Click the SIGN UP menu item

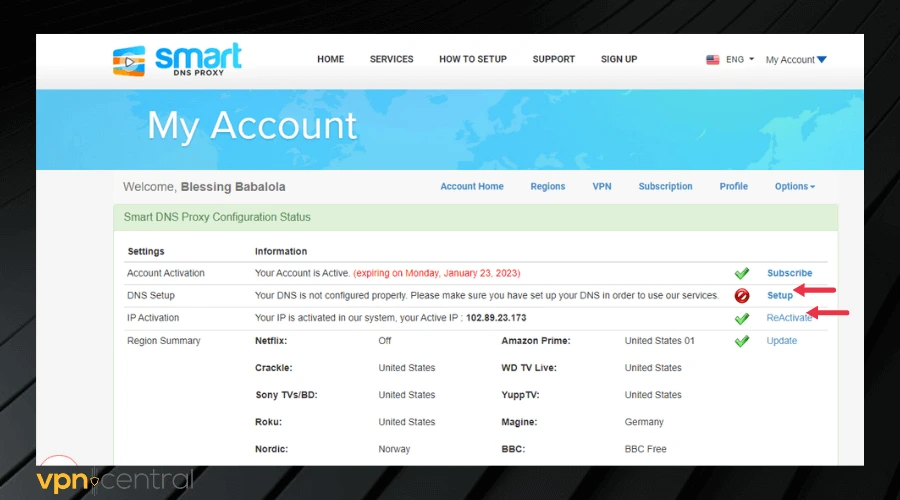click(x=619, y=59)
